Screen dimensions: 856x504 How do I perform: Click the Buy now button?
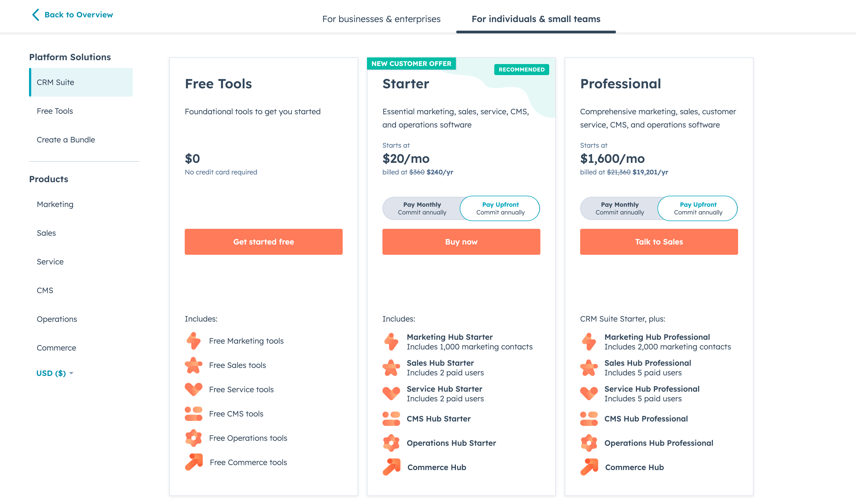coord(461,242)
